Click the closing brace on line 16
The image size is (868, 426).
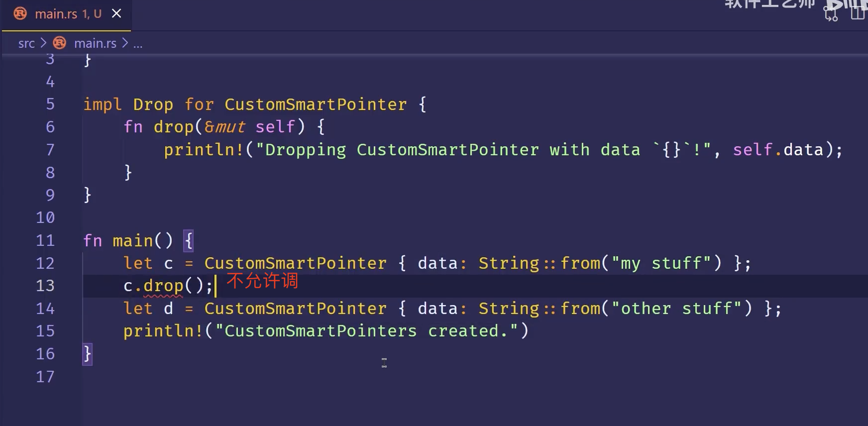coord(88,354)
